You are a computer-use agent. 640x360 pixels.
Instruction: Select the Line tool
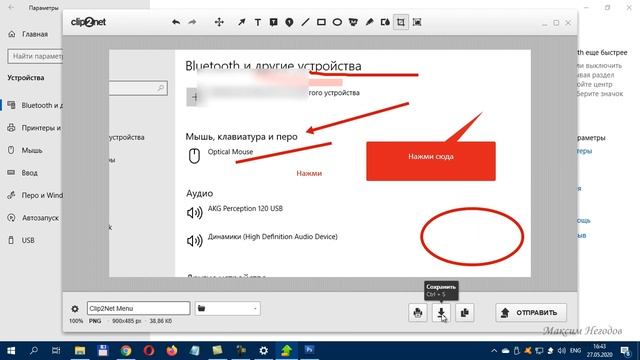305,22
